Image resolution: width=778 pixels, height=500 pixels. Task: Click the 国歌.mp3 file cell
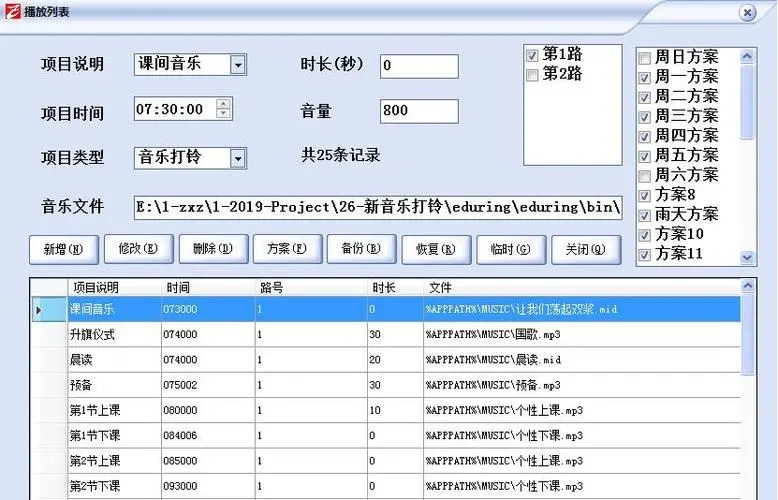[582, 335]
